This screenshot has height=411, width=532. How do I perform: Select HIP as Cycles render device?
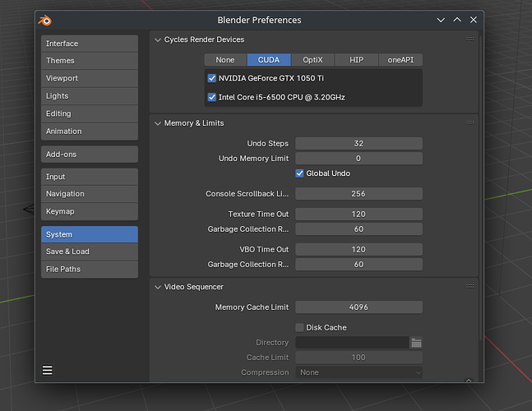pyautogui.click(x=356, y=60)
